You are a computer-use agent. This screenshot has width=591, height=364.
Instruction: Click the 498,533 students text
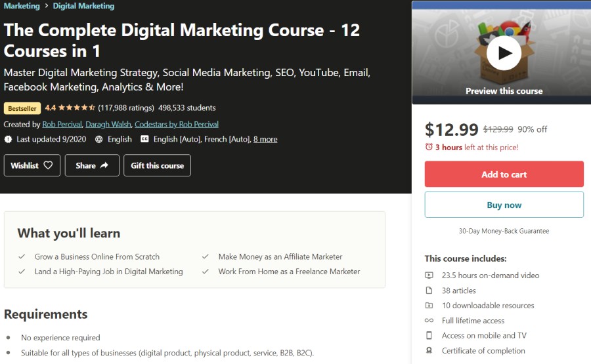(187, 108)
